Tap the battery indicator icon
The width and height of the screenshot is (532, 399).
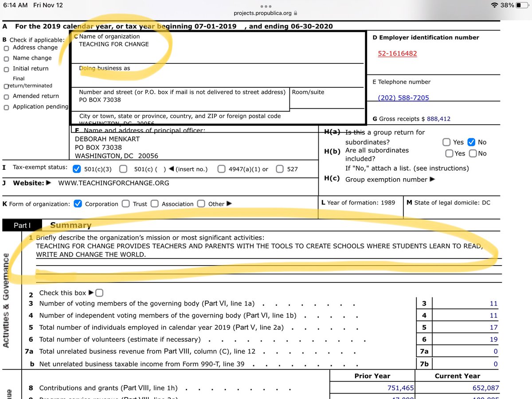(521, 5)
